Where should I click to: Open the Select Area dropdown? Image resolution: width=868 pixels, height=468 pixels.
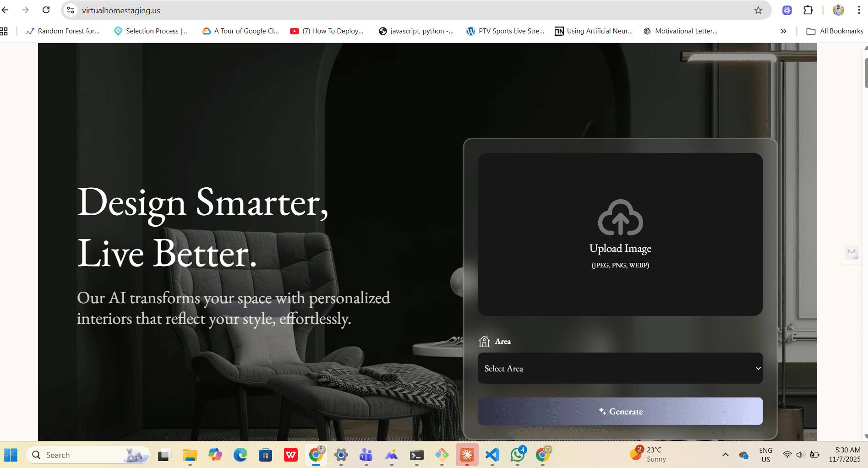(x=620, y=368)
